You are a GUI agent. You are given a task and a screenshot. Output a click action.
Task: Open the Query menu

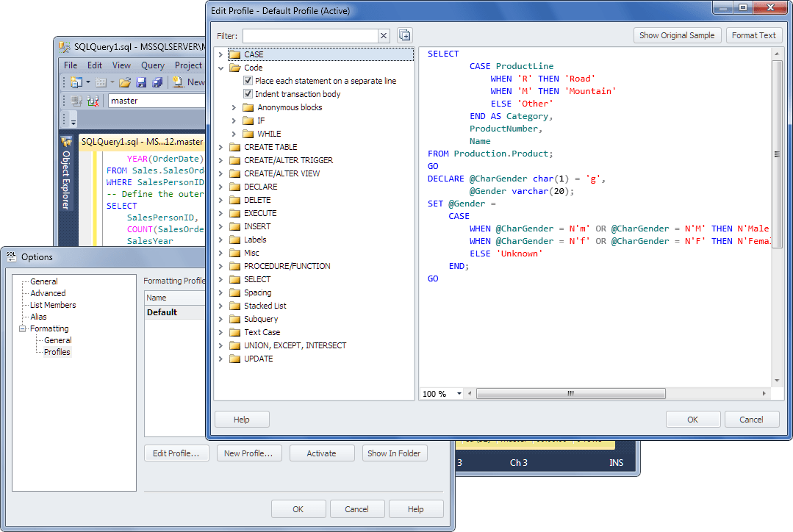pyautogui.click(x=152, y=65)
